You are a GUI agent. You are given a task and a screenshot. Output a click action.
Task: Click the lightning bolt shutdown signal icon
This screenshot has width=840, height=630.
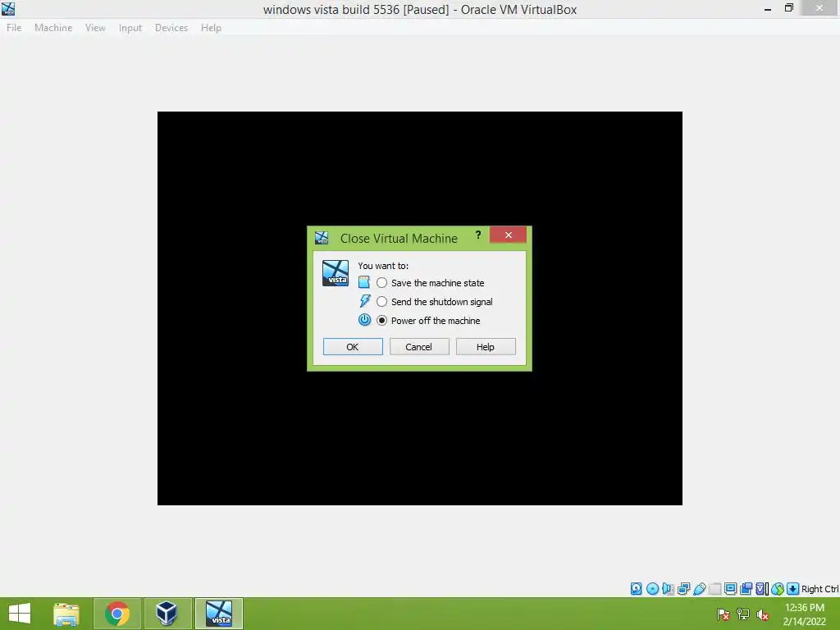click(x=364, y=301)
